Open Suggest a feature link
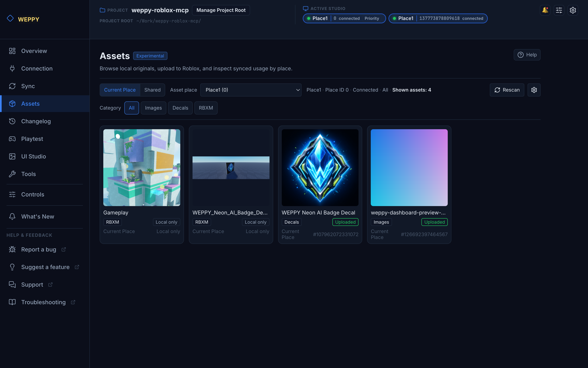Image resolution: width=588 pixels, height=368 pixels. pos(45,267)
